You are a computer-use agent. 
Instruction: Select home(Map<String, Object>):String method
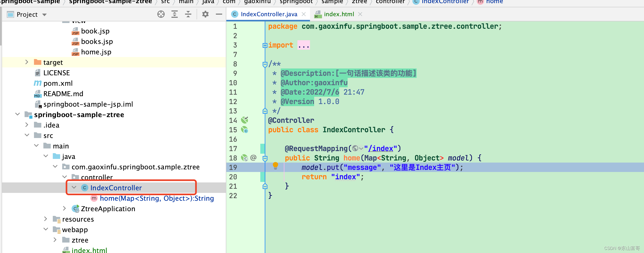157,198
